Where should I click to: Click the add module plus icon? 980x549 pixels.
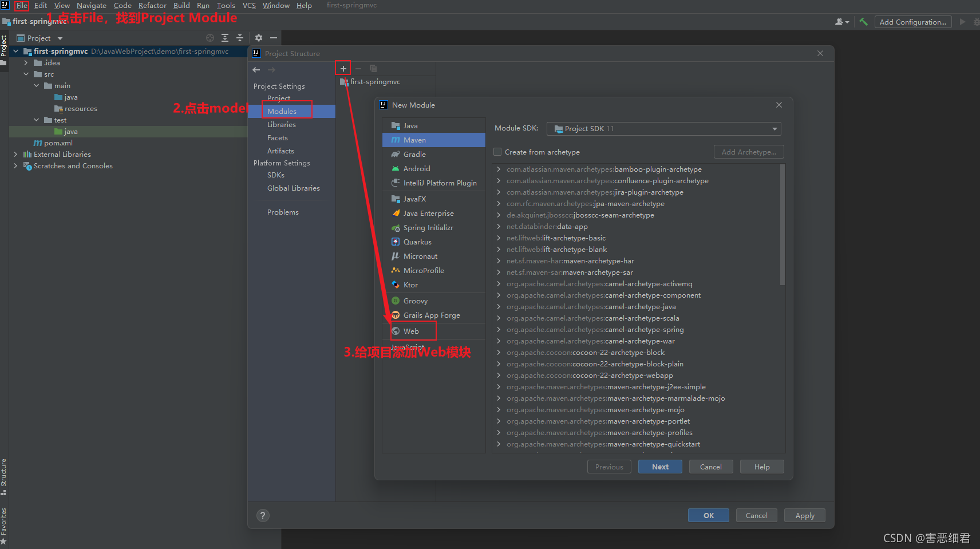343,69
